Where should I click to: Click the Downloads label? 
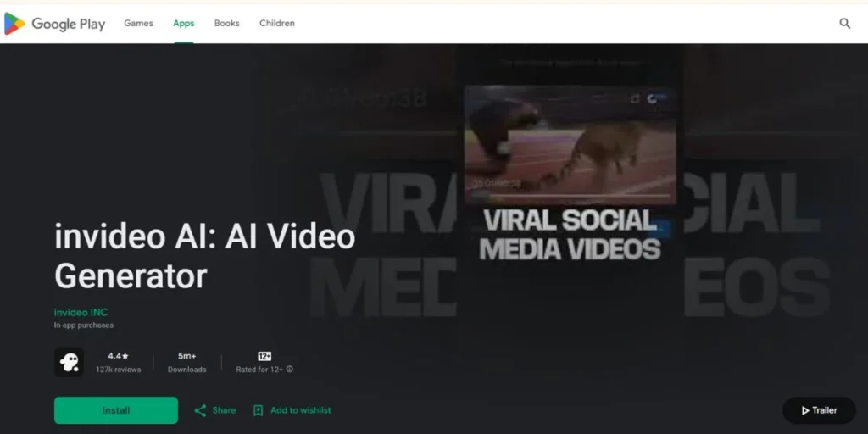pyautogui.click(x=187, y=370)
